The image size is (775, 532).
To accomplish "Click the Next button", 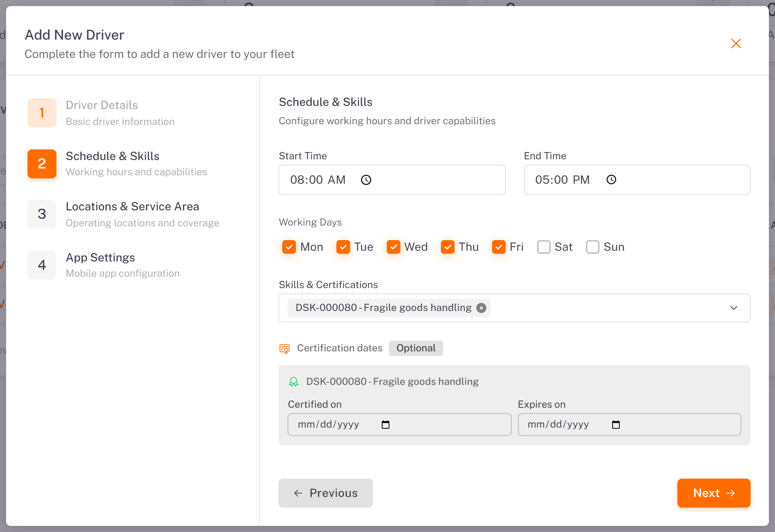I will [714, 493].
